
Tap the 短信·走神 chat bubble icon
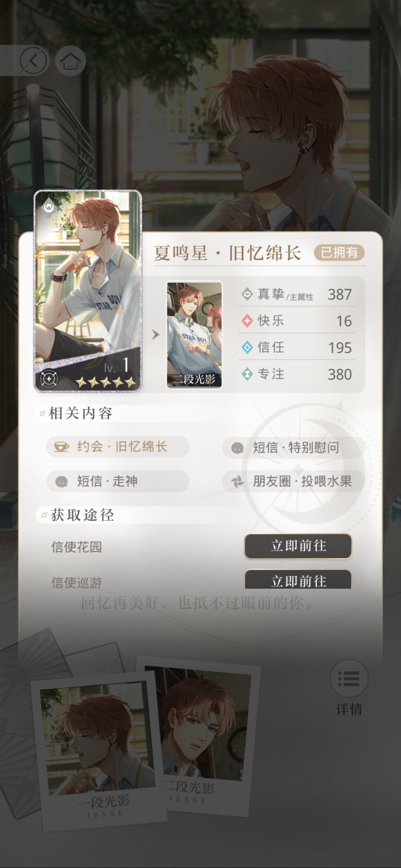click(61, 481)
